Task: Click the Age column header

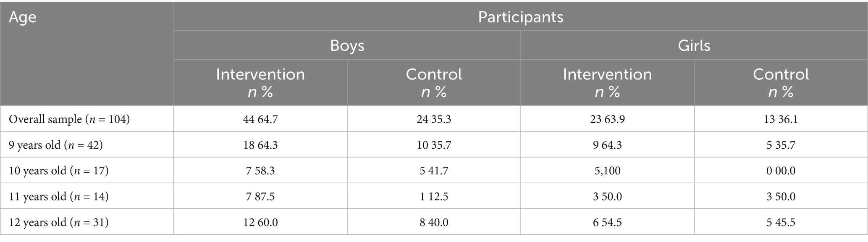Action: pyautogui.click(x=23, y=18)
